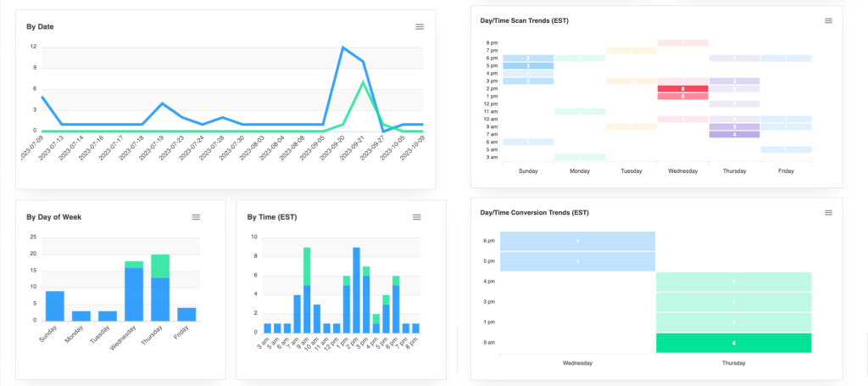The height and width of the screenshot is (386, 868).
Task: Click the blue 9 am segment in By Time chart
Action: pos(307,309)
